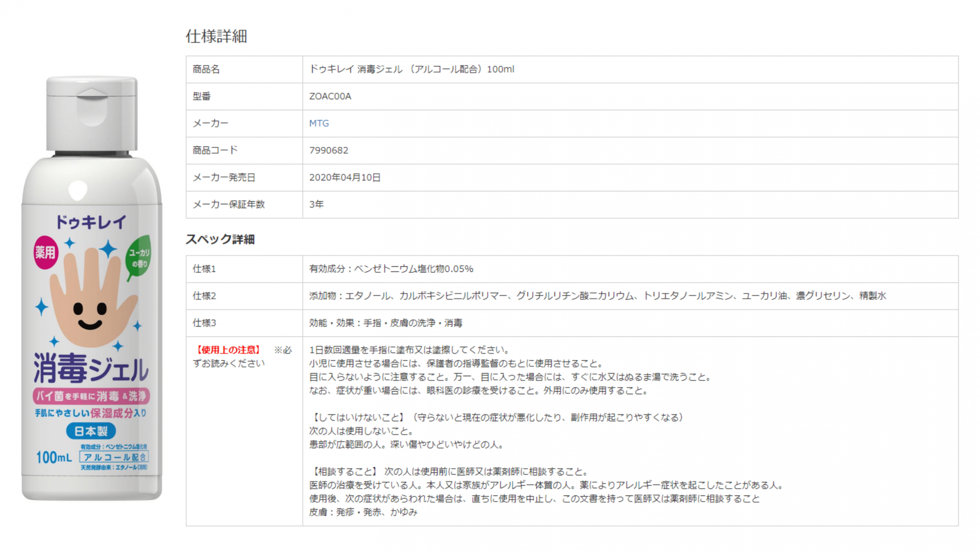
Task: Click the 仕様2 label cell
Action: point(244,296)
